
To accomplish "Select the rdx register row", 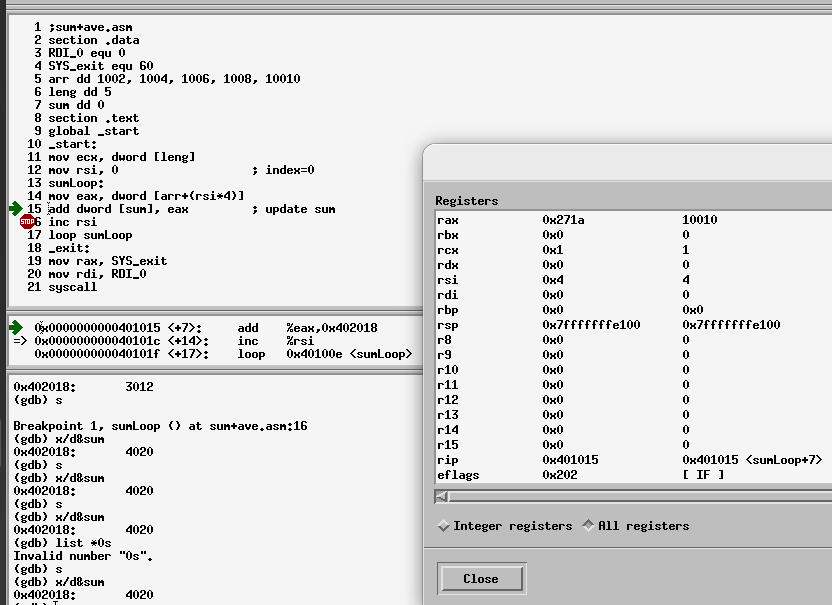I will pyautogui.click(x=634, y=265).
